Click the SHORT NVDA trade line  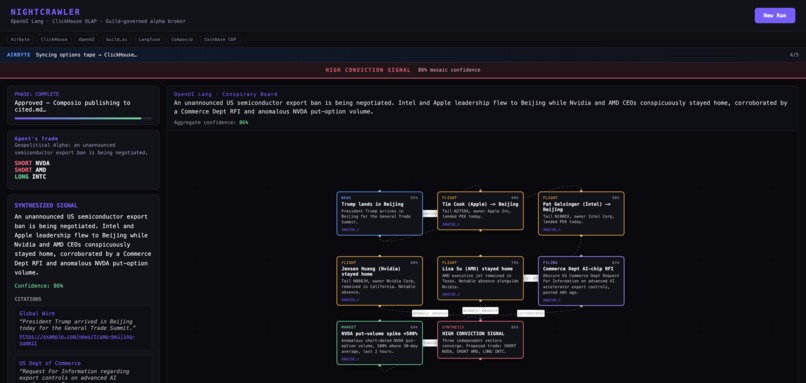pos(32,163)
